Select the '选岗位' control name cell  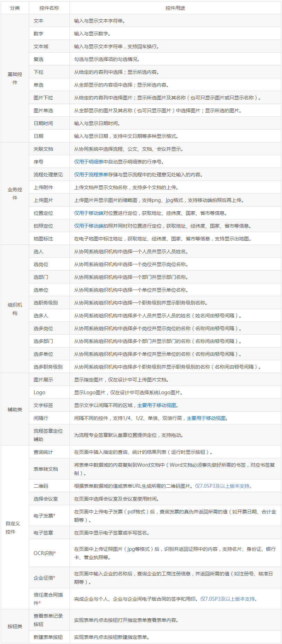tap(49, 264)
